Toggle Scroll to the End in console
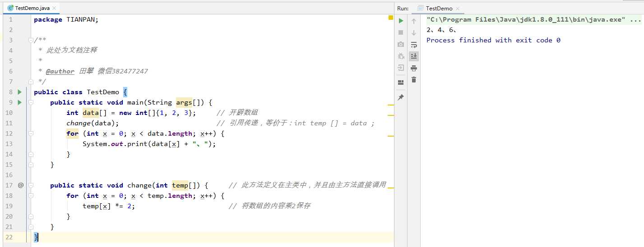Image resolution: width=644 pixels, height=247 pixels. click(x=414, y=56)
